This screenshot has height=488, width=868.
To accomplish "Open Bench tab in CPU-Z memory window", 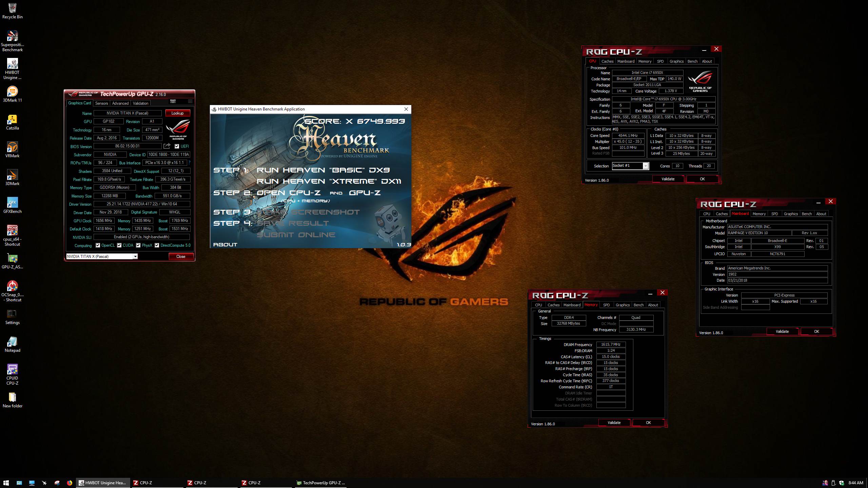I will (x=638, y=305).
